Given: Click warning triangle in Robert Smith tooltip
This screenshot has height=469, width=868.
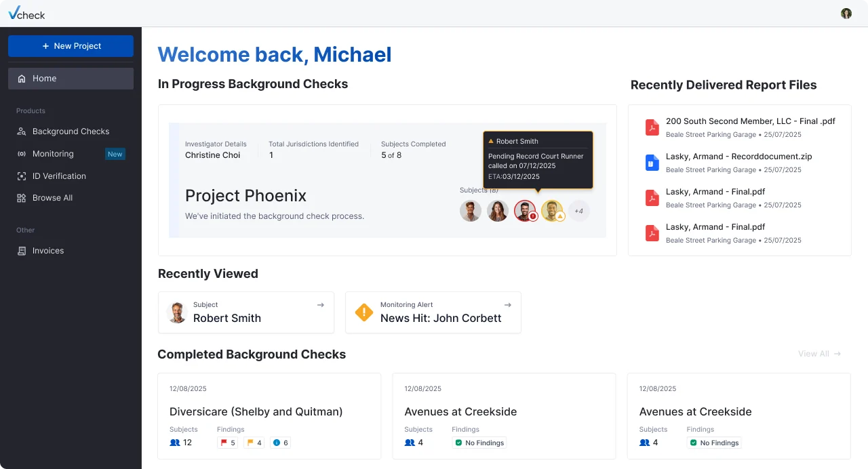Looking at the screenshot, I should [x=491, y=142].
